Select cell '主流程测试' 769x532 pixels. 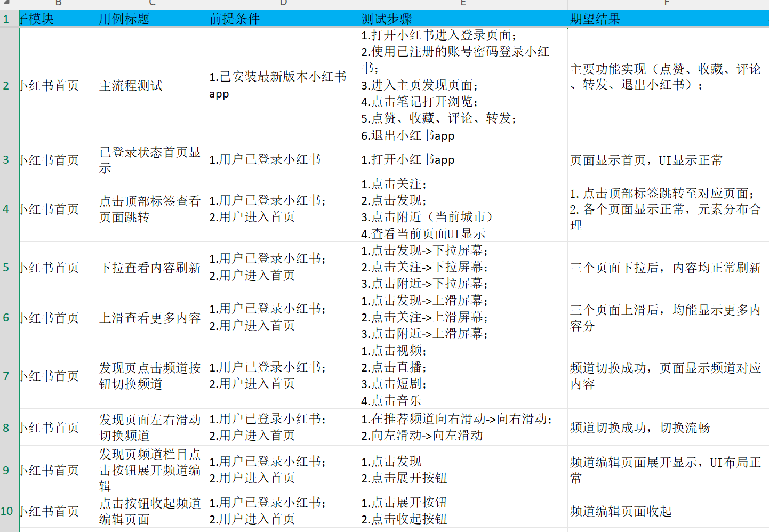[x=151, y=85]
